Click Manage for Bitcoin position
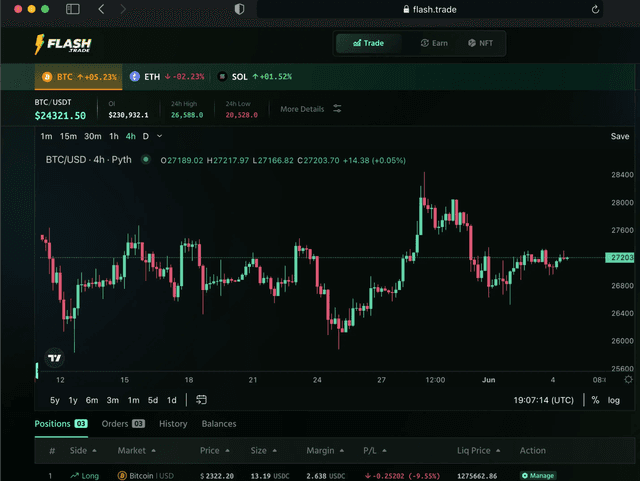This screenshot has width=640, height=481. pyautogui.click(x=538, y=476)
